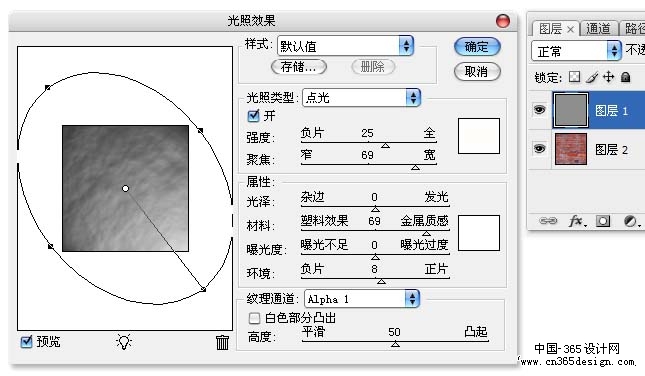
Task: Click lock transparent pixels icon
Action: point(574,77)
